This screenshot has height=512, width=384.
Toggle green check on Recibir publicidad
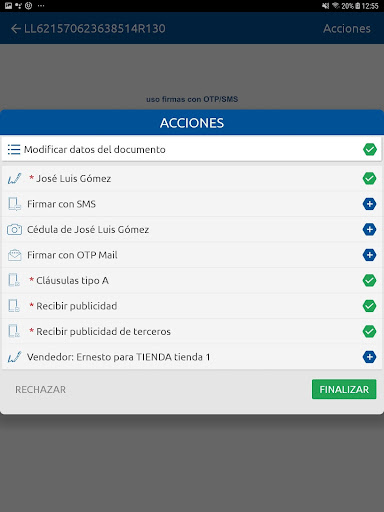click(369, 306)
